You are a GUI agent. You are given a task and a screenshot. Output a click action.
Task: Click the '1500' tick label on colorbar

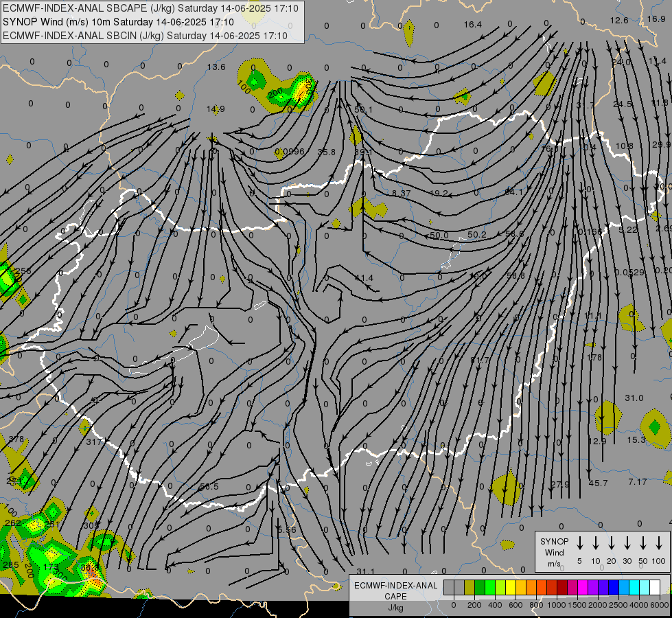pos(577,605)
